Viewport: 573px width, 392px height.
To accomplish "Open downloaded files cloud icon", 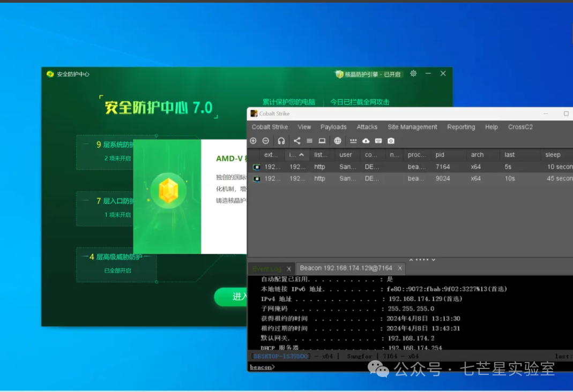I will coord(366,141).
